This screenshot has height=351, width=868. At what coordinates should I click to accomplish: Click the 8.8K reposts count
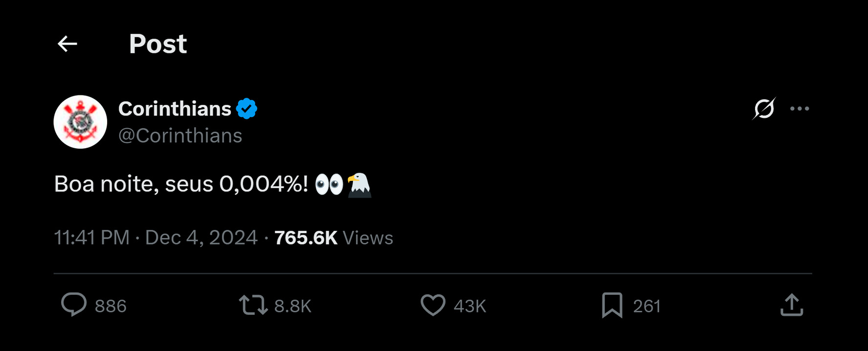point(292,306)
